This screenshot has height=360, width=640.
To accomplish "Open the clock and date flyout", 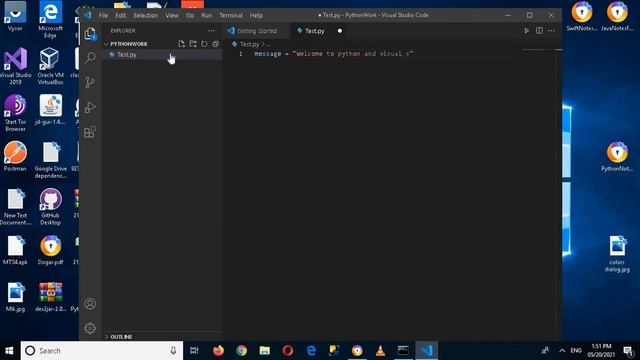I will click(x=601, y=351).
